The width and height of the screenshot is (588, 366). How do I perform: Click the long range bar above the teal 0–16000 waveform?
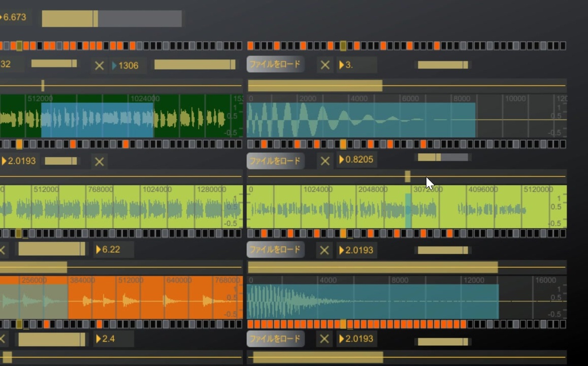pyautogui.click(x=373, y=267)
